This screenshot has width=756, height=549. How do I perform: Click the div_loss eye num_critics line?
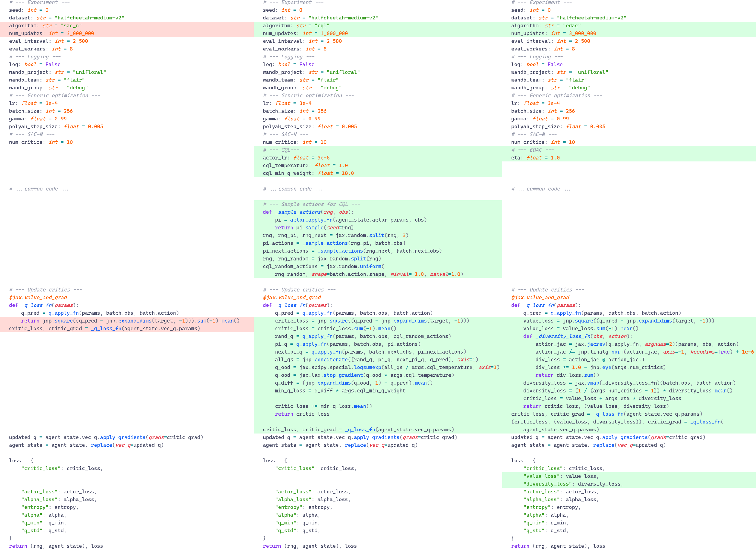(600, 367)
